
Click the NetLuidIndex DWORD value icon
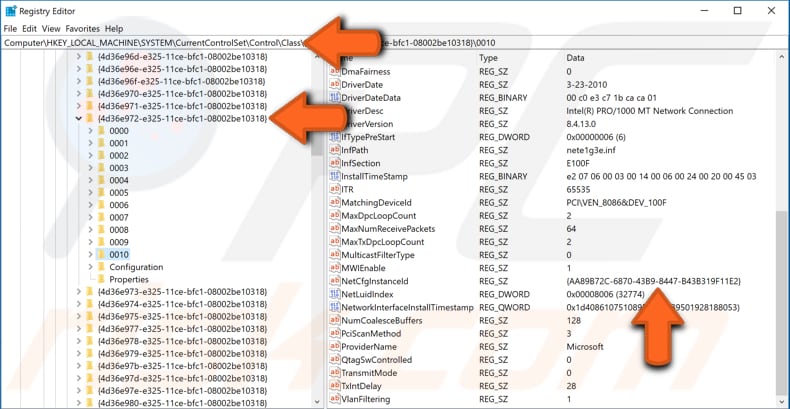pyautogui.click(x=335, y=294)
